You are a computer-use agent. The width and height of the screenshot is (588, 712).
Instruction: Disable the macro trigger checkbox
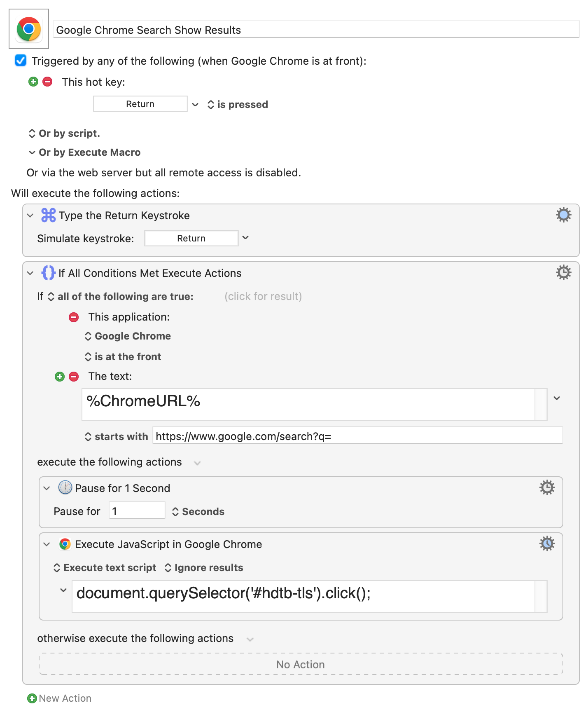pos(21,61)
